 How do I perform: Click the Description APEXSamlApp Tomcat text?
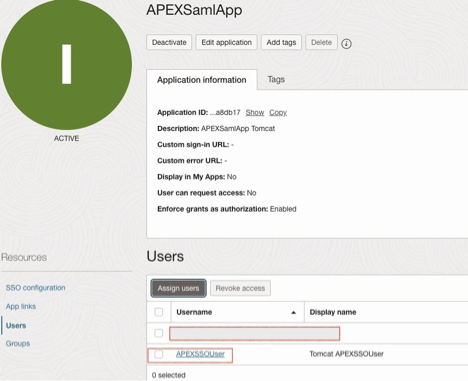(216, 129)
